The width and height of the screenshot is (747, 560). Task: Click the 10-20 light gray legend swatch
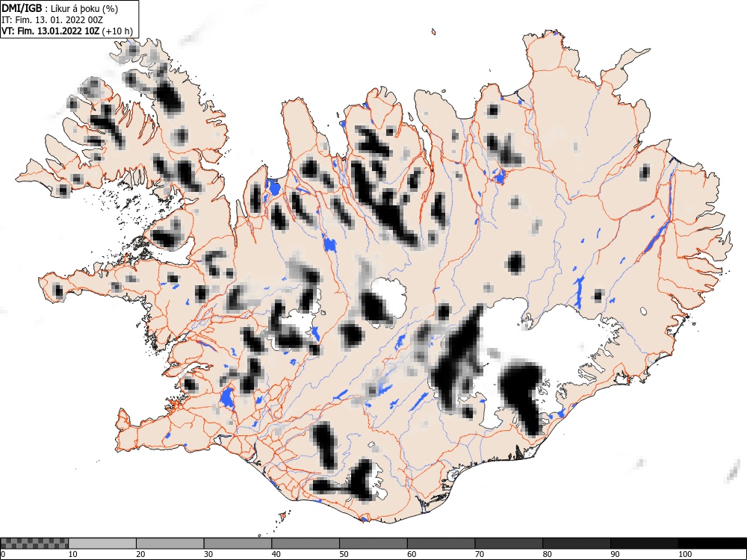pos(102,544)
